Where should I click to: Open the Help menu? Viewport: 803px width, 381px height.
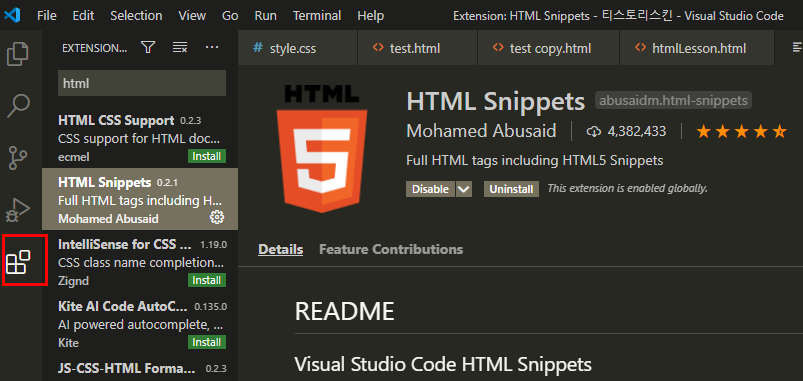371,15
